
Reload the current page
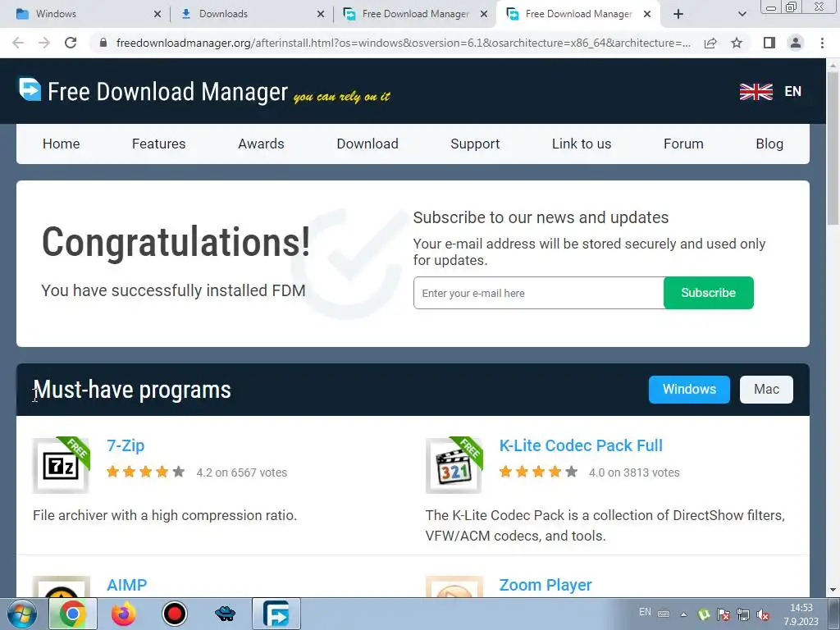tap(71, 43)
